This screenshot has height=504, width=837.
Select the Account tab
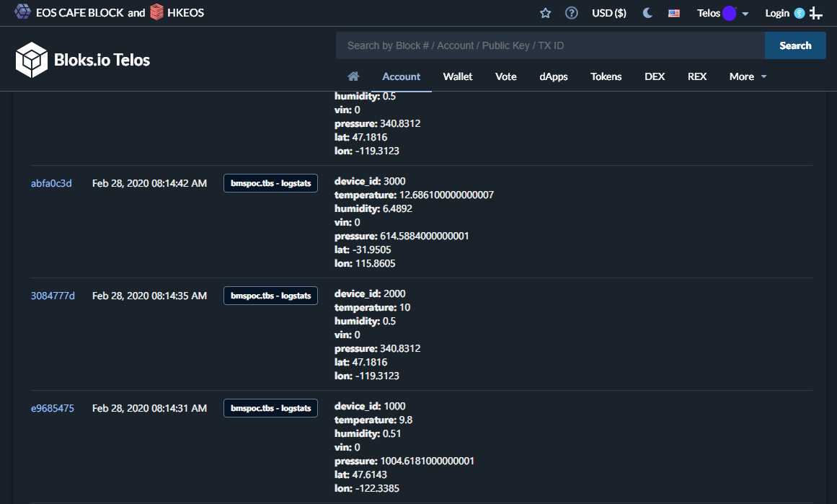(401, 76)
